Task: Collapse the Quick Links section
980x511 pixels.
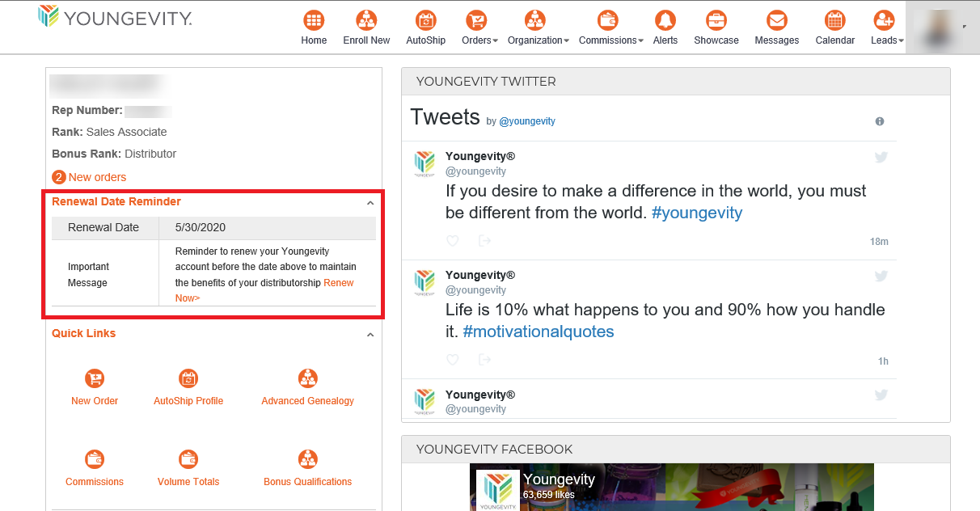Action: tap(370, 335)
